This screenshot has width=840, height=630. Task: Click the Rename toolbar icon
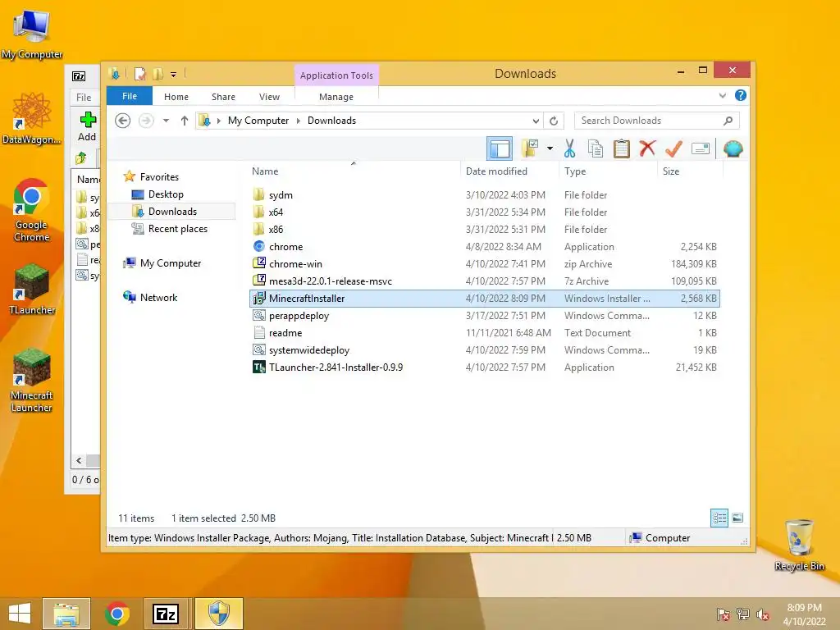[701, 148]
